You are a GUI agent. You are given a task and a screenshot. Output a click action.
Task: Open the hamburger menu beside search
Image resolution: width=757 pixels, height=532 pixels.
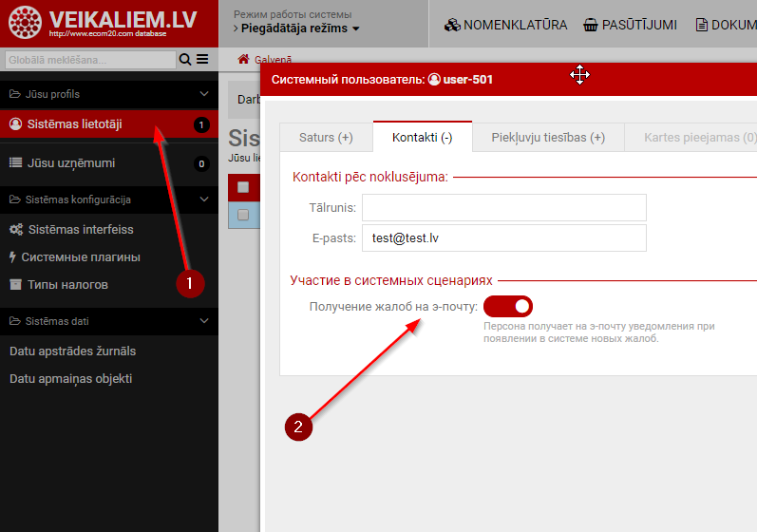tap(201, 60)
